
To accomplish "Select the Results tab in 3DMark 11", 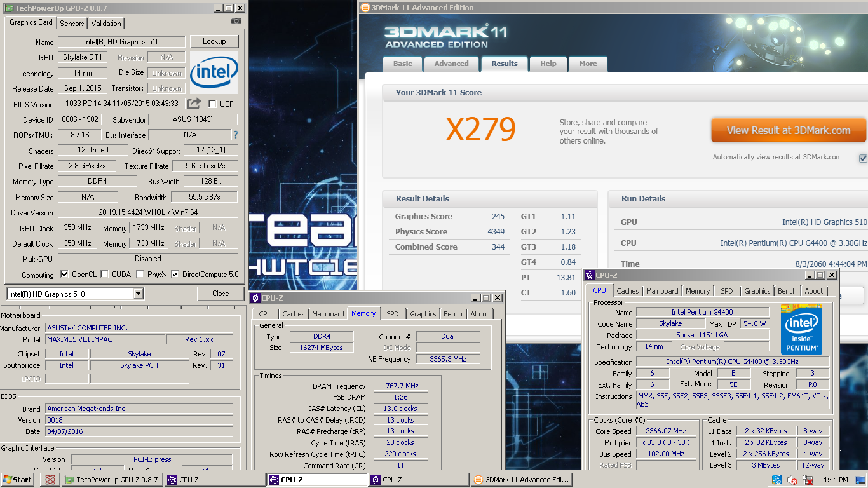I will (x=505, y=64).
